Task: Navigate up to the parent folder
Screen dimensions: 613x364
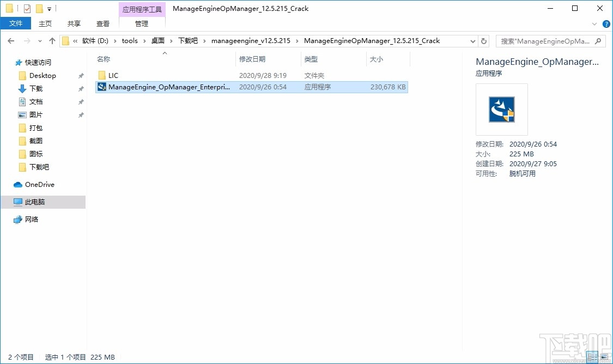Action: click(52, 40)
